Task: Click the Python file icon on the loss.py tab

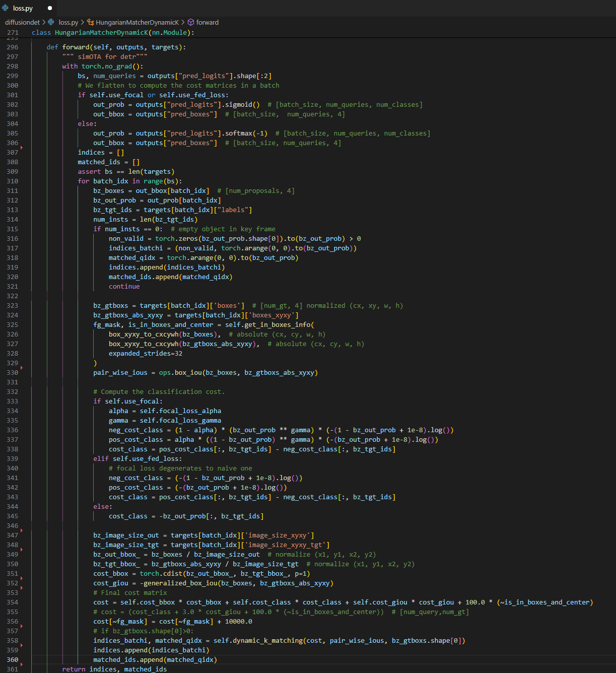Action: click(x=6, y=8)
